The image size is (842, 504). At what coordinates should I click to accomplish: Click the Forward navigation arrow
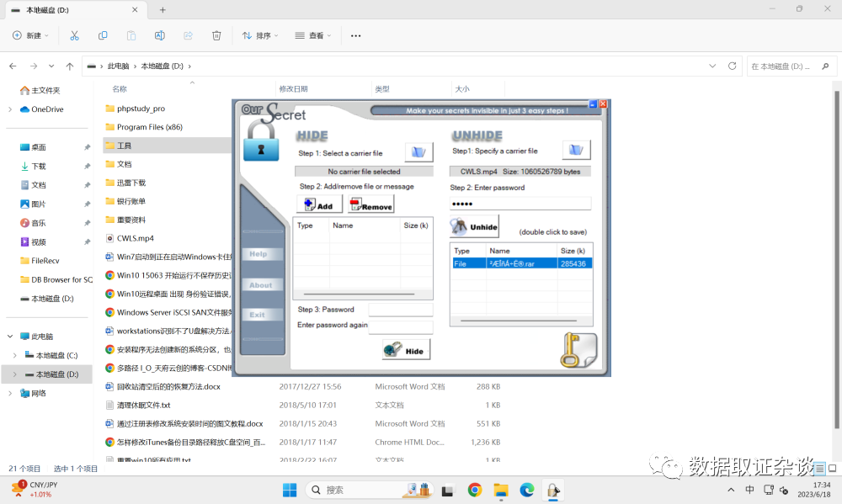click(34, 66)
